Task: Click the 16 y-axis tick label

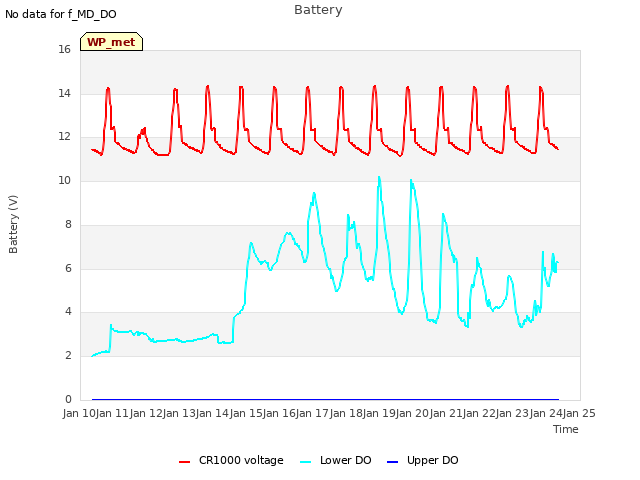Action: click(x=64, y=49)
